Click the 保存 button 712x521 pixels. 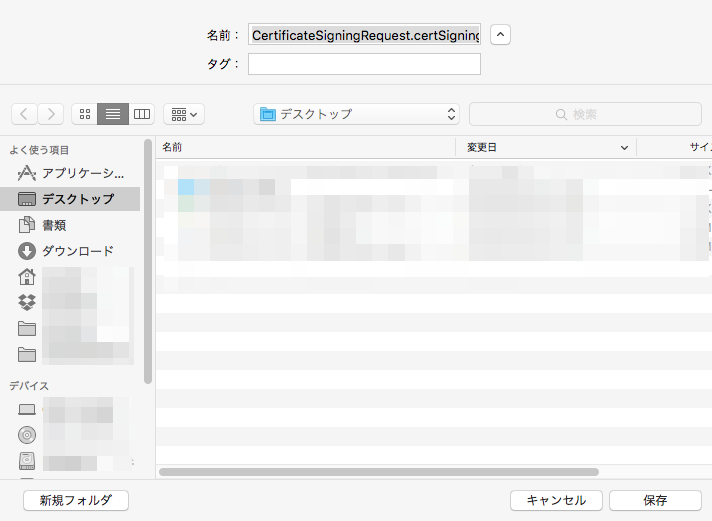[x=655, y=500]
